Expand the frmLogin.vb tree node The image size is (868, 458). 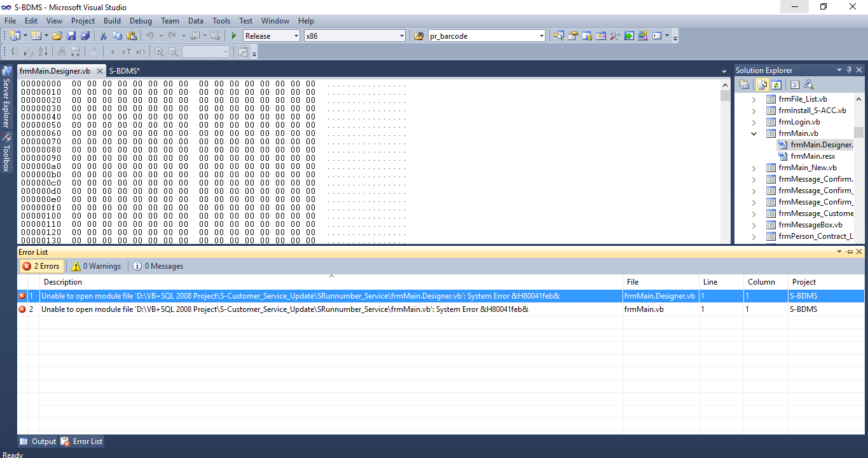[x=754, y=122]
